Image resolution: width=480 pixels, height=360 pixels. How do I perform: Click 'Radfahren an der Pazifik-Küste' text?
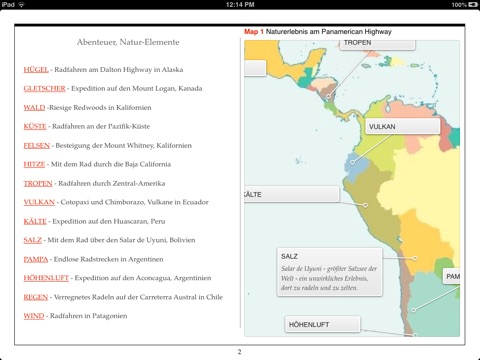101,126
